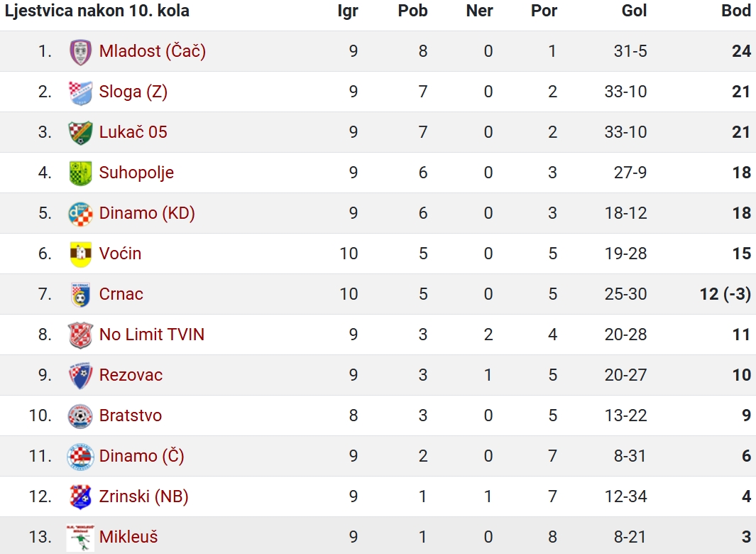This screenshot has width=756, height=554.
Task: Click the No Limit TVIN club crest
Action: click(x=80, y=335)
